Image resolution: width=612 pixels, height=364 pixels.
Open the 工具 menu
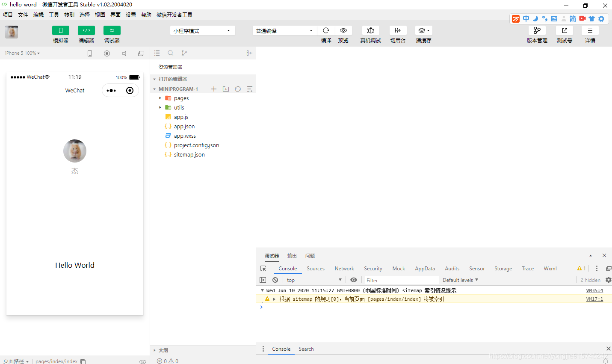tap(54, 15)
